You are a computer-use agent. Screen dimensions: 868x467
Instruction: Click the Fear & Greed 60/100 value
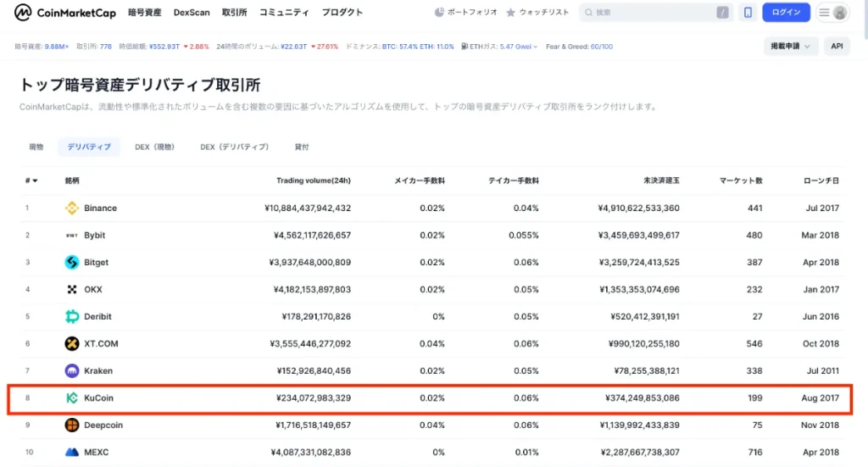(x=602, y=47)
